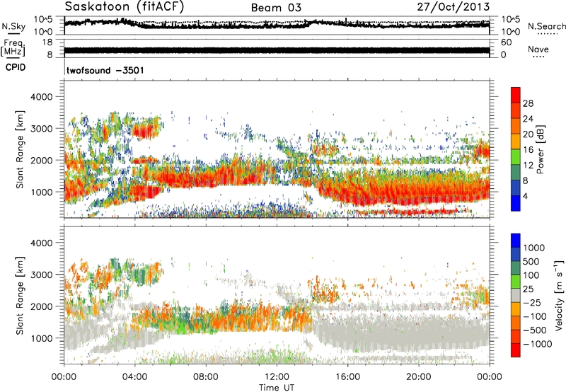Image resolution: width=566 pixels, height=392 pixels.
Task: Click the "4" label on Power color bar
Action: 525,196
